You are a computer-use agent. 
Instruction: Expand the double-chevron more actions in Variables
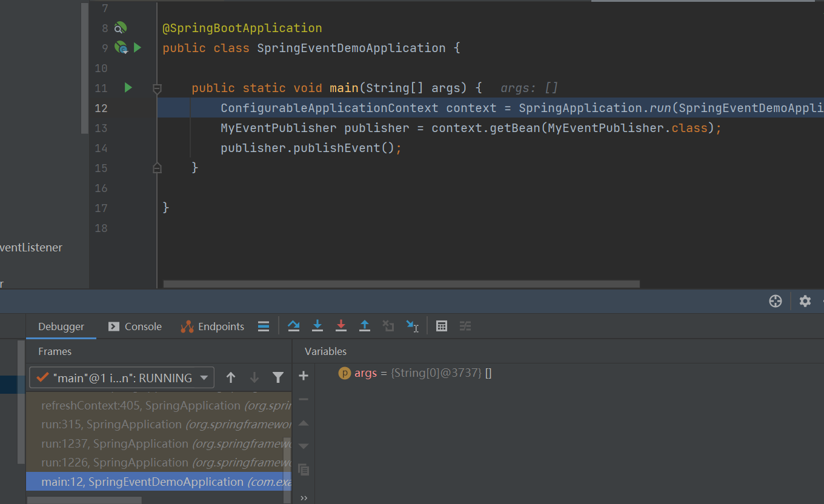coord(304,498)
